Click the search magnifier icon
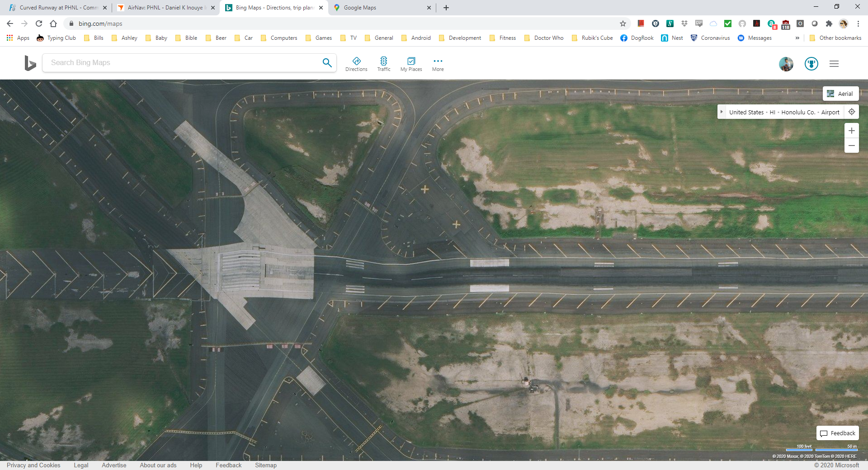Viewport: 868px width, 470px height. point(327,63)
